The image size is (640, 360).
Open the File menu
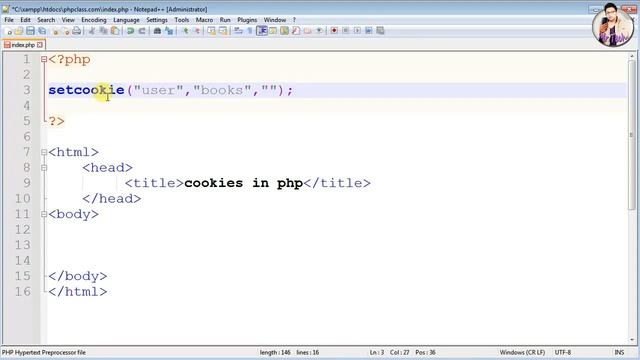coord(9,20)
